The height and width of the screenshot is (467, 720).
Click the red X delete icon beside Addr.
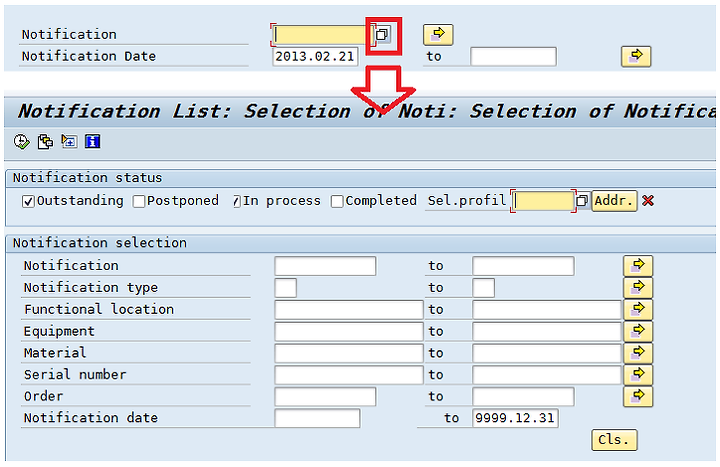pos(648,201)
